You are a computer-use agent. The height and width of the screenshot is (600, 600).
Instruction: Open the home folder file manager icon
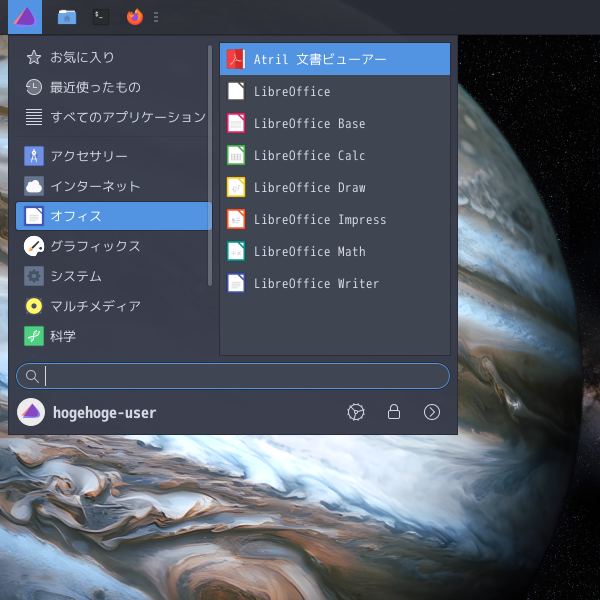[67, 17]
